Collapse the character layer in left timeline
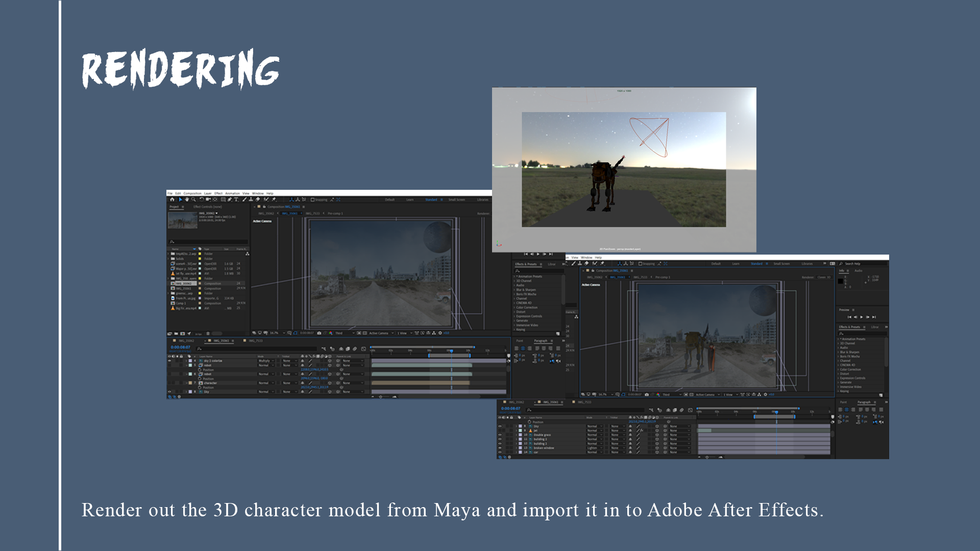This screenshot has width=980, height=551. [186, 383]
